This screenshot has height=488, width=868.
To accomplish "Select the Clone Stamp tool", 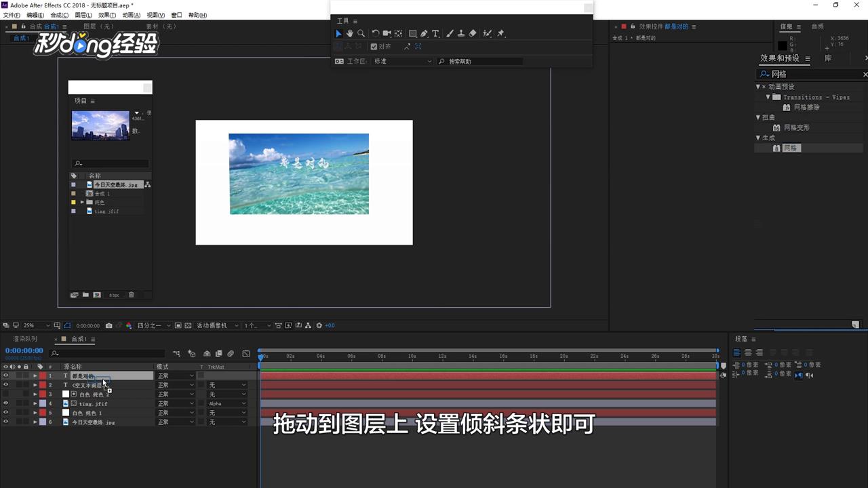I will point(461,33).
